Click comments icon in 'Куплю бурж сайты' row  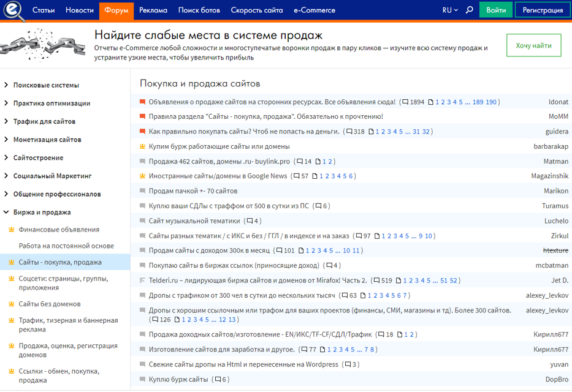coord(218,379)
